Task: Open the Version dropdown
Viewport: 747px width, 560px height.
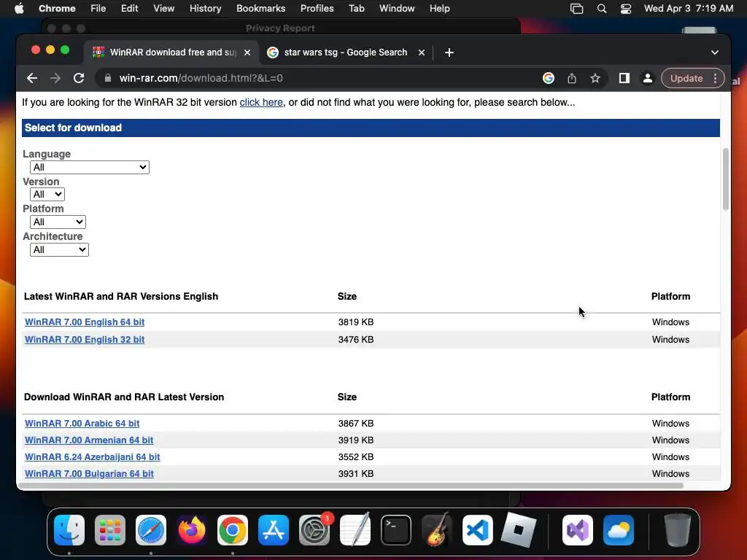Action: tap(47, 194)
